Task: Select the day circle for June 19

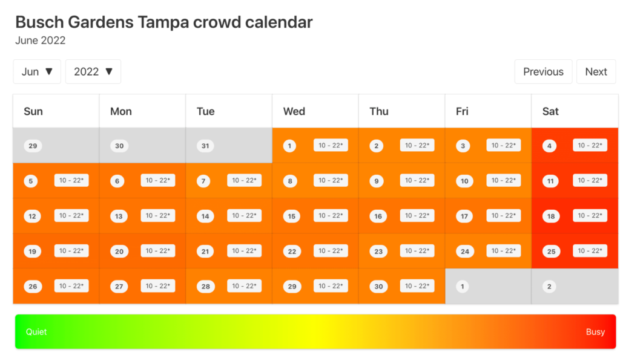Action: (x=32, y=250)
